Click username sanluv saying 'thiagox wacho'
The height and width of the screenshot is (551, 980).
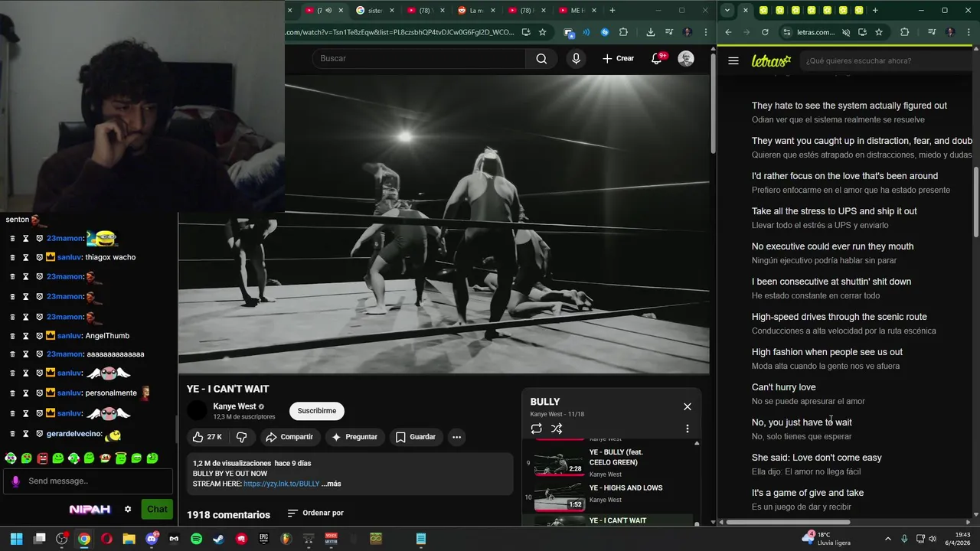(69, 257)
